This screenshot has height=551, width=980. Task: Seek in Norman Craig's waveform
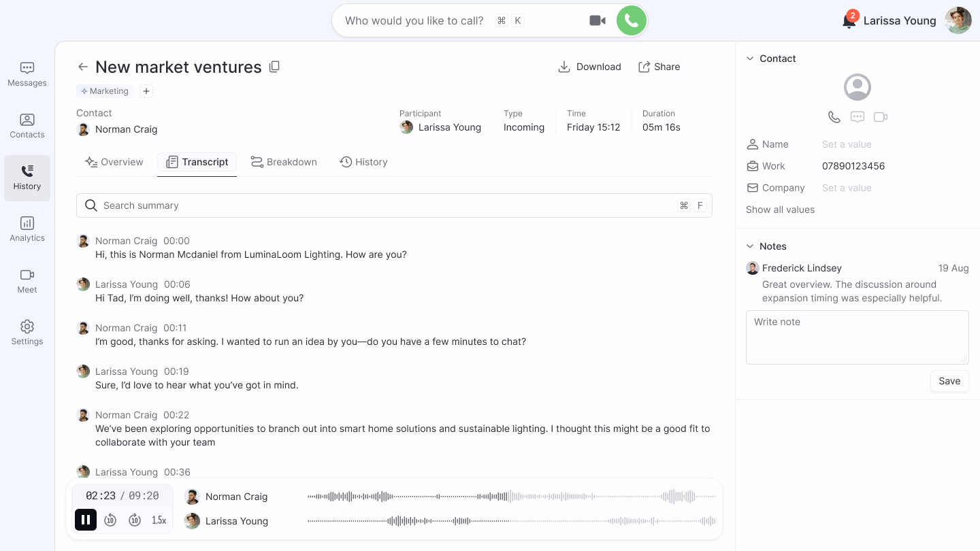coord(512,497)
